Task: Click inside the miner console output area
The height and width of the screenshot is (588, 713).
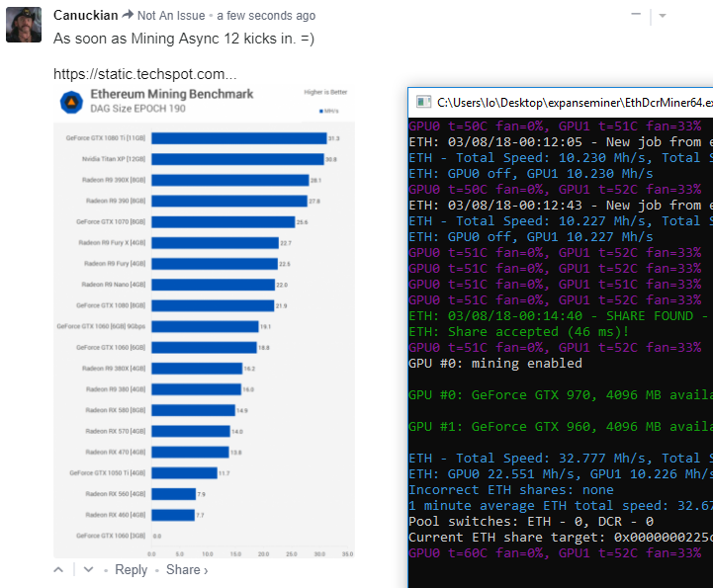Action: click(561, 353)
